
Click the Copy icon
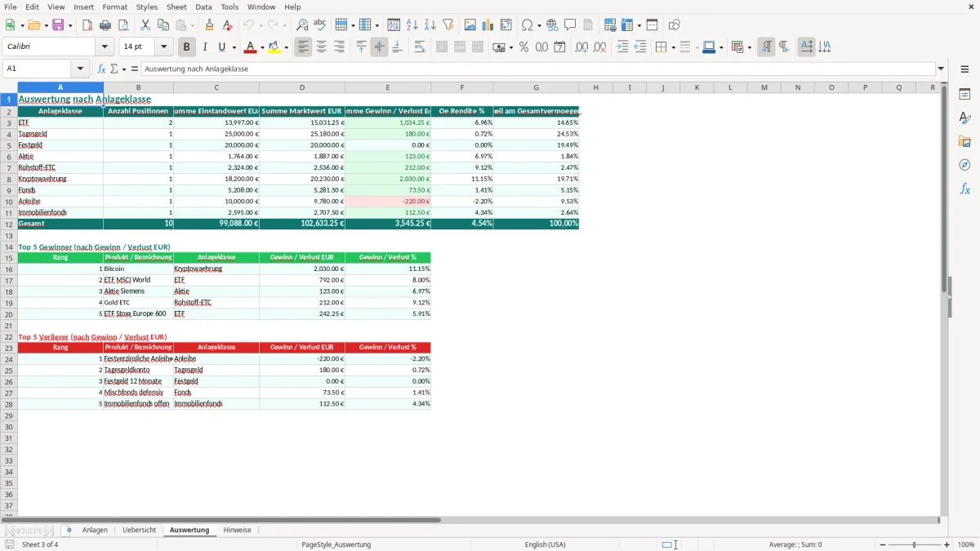163,25
